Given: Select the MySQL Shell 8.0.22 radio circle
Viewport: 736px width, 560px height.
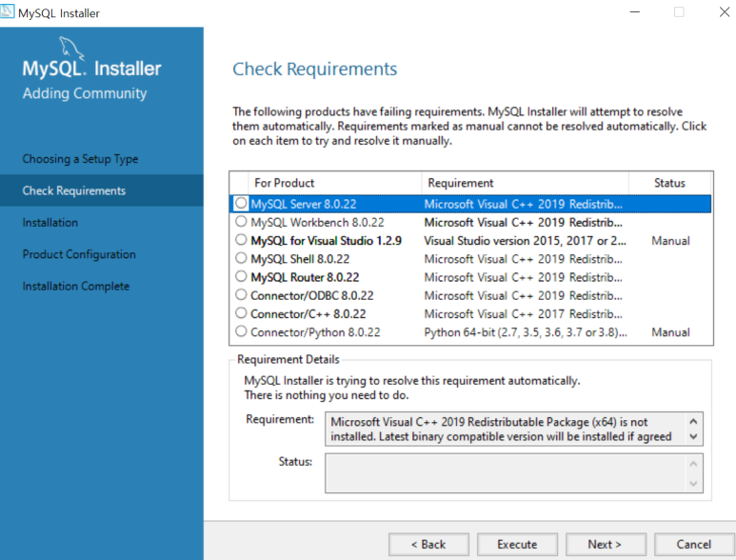Looking at the screenshot, I should click(241, 258).
